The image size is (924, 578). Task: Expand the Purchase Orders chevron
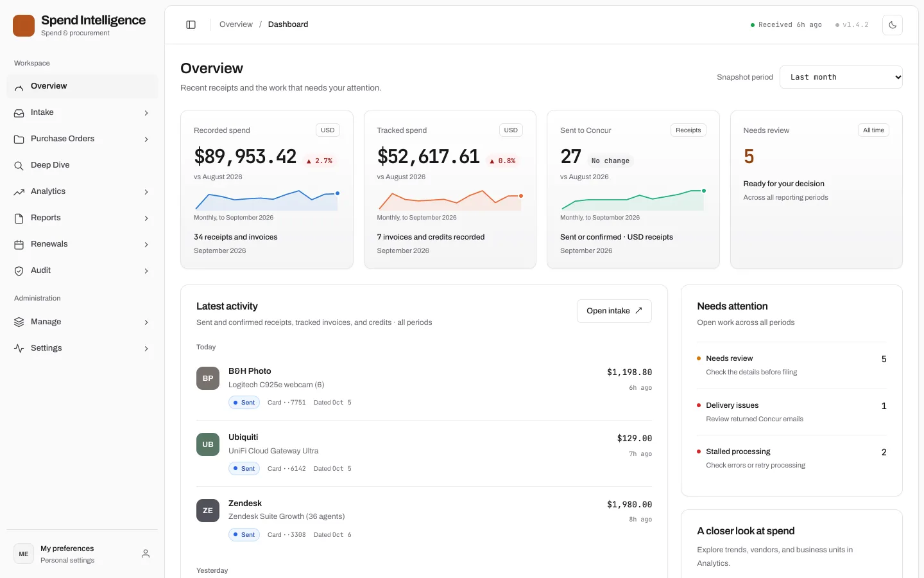146,139
